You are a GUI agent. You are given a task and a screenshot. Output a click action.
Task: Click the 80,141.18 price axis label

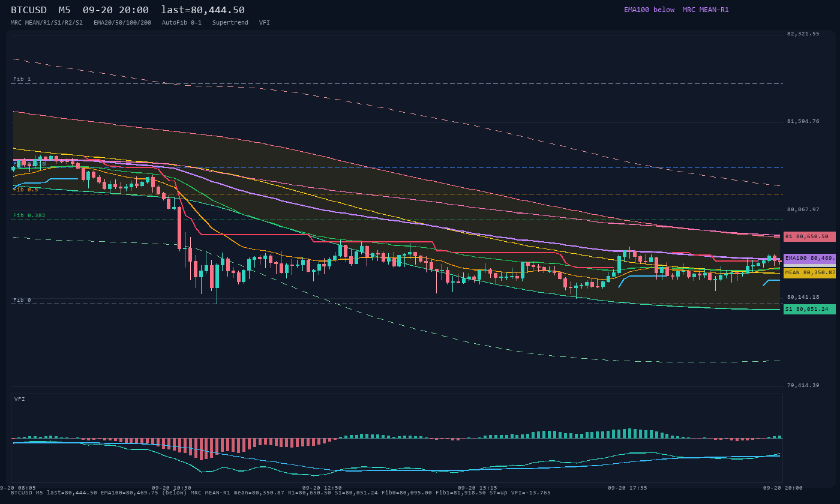pos(803,297)
